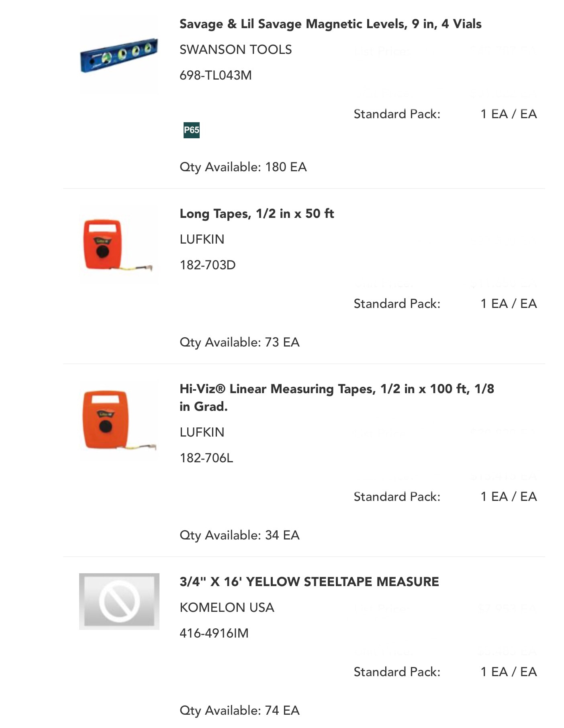This screenshot has height=728, width=564.
Task: Click the first LUFKIN brand name under Long Tapes
Action: [202, 239]
